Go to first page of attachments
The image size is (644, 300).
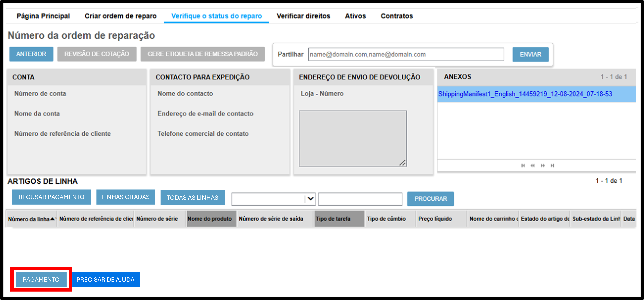(523, 165)
